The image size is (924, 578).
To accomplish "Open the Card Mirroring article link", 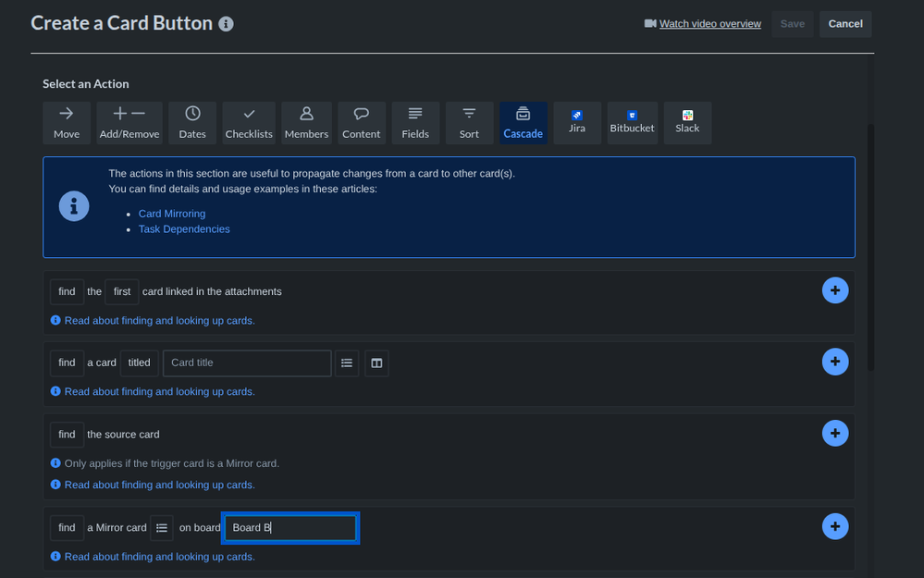I will point(172,214).
